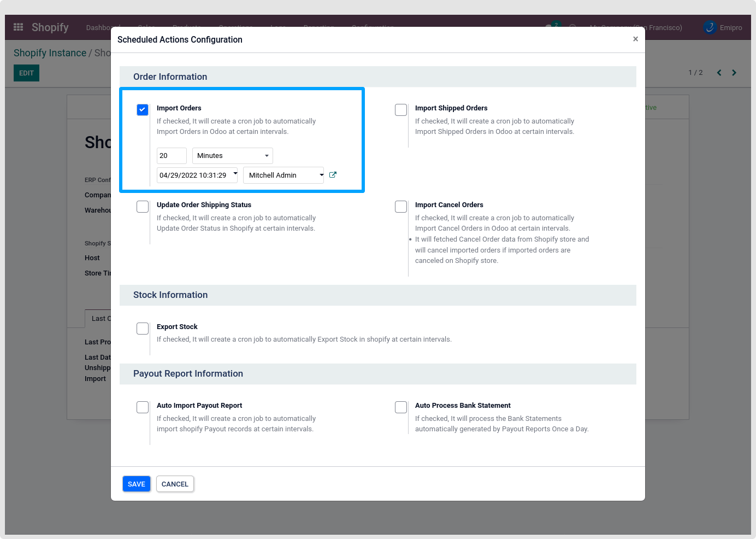Go to next record arrow
Screen dimensions: 756x539
click(x=734, y=73)
